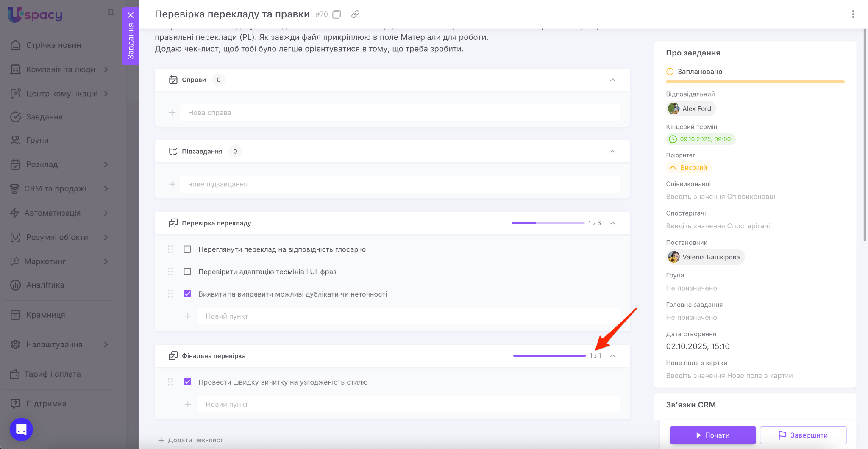
Task: Click the copy link icon beside task number
Action: pyautogui.click(x=355, y=14)
